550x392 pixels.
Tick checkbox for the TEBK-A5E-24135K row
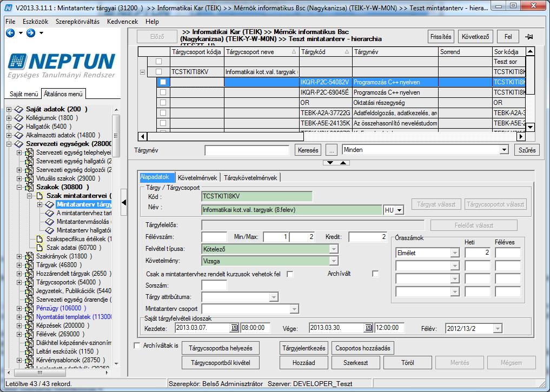pyautogui.click(x=163, y=123)
